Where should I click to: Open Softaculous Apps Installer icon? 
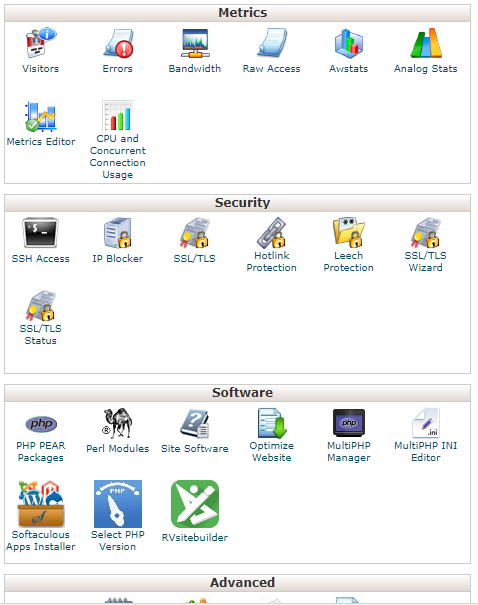point(41,504)
